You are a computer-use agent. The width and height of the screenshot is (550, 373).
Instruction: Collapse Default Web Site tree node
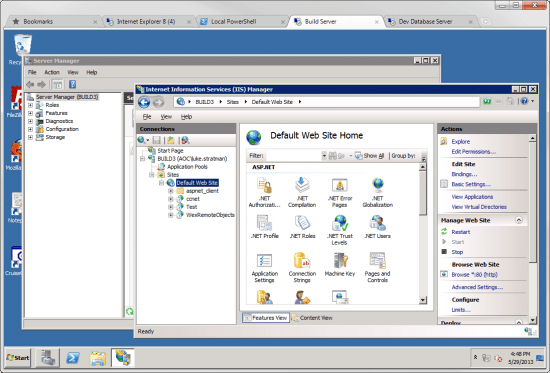(x=161, y=183)
